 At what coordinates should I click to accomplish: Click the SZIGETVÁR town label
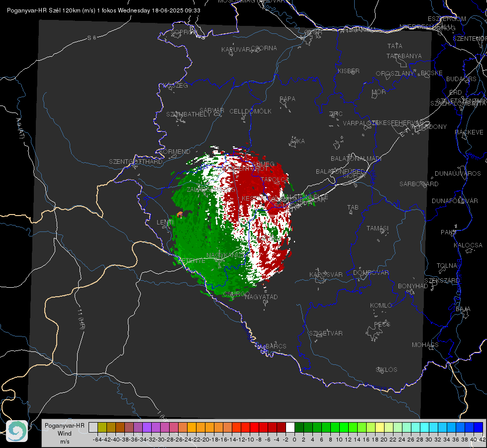coord(326,333)
